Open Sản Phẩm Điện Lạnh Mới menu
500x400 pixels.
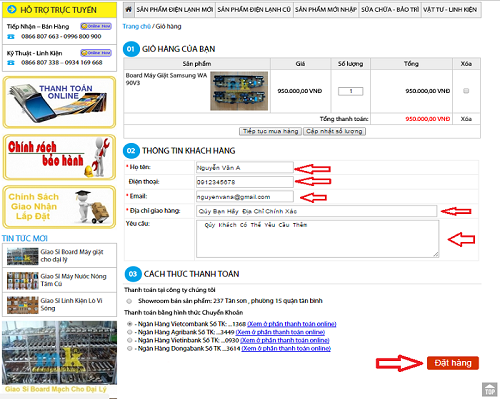coord(175,10)
